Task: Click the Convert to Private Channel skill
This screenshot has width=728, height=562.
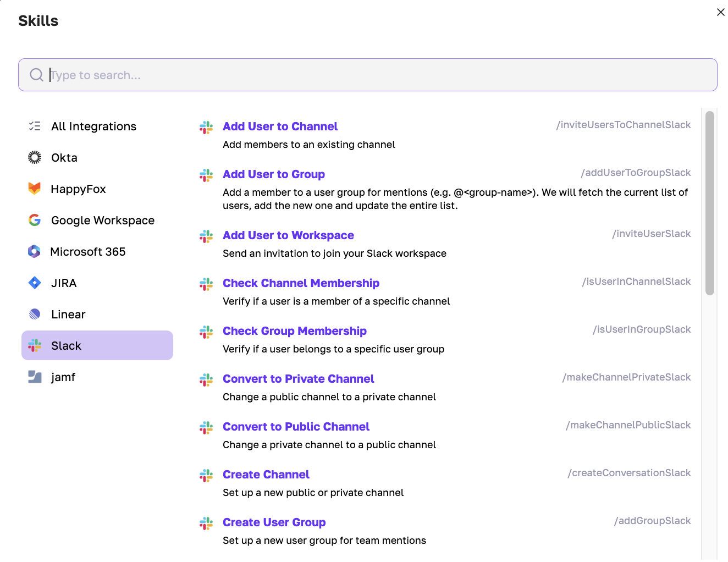Action: [298, 378]
